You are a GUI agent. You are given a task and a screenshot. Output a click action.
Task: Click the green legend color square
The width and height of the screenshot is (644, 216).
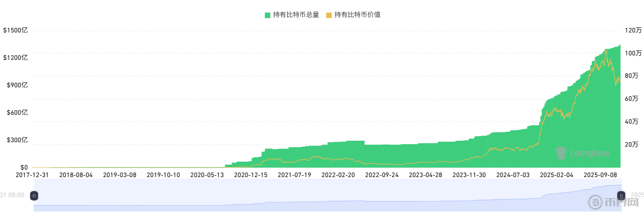coord(268,15)
